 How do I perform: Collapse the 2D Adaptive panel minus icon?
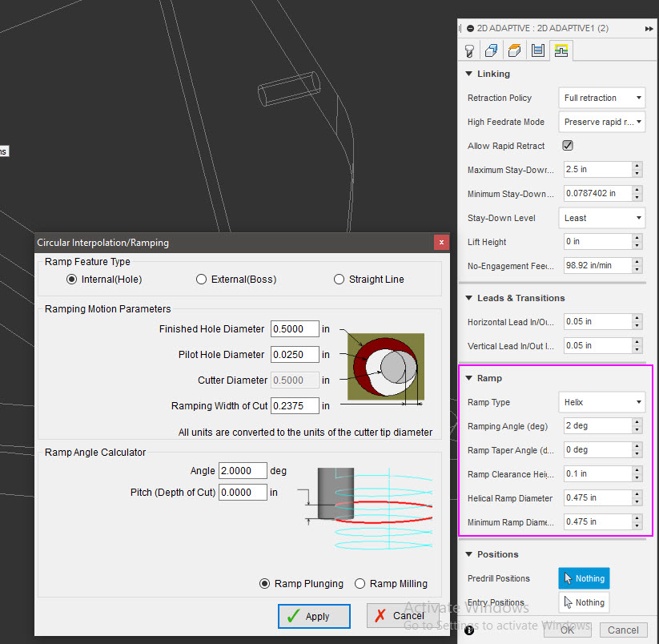point(470,28)
